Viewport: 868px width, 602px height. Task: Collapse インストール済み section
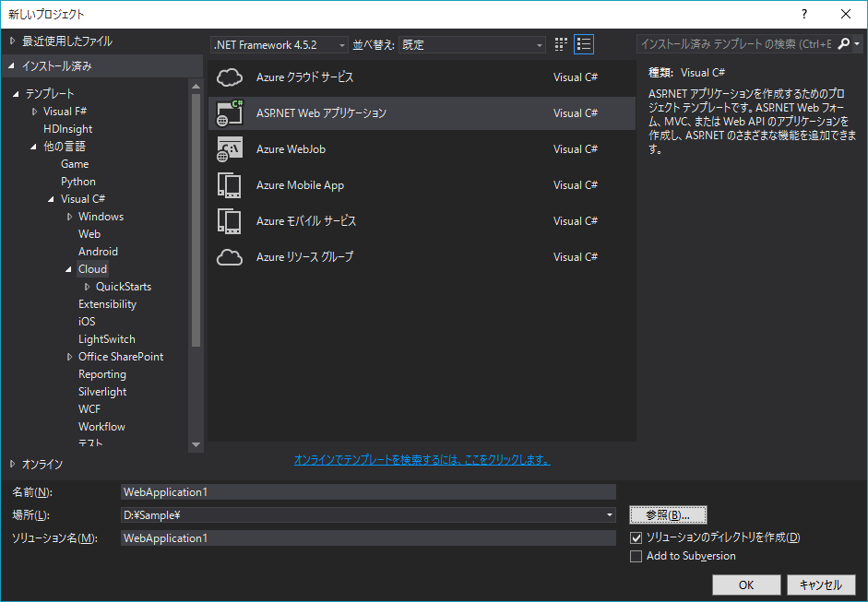11,65
